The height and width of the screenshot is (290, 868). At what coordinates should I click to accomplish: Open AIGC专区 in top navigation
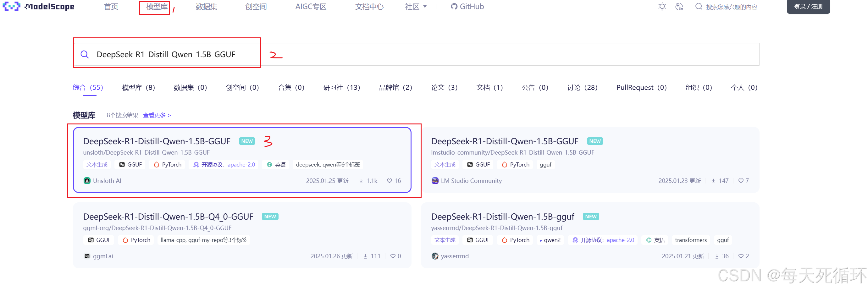tap(311, 6)
